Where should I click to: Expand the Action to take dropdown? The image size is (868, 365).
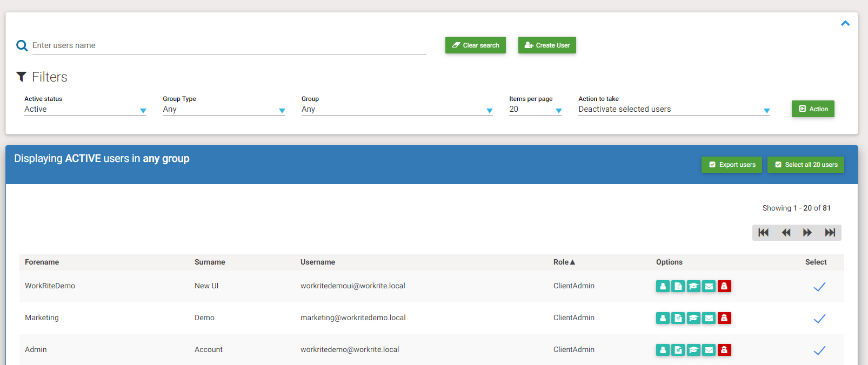point(673,110)
